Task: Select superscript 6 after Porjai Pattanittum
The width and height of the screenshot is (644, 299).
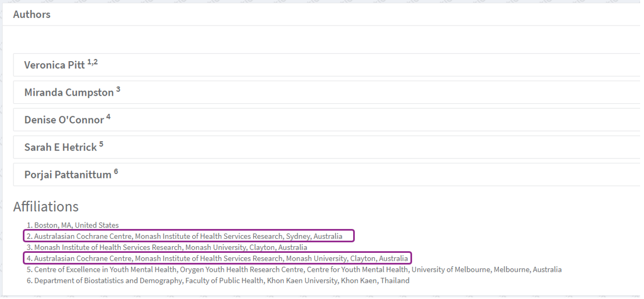Action: 116,171
